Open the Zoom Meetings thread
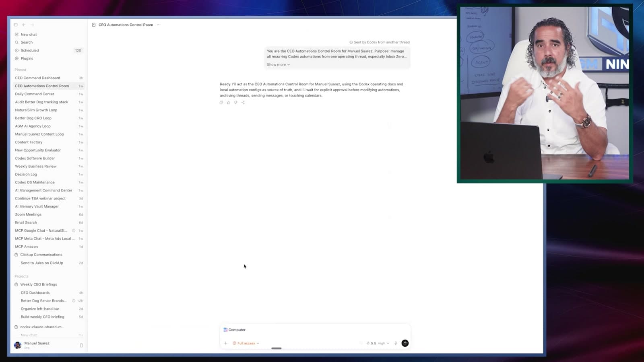The height and width of the screenshot is (362, 644). pyautogui.click(x=48, y=215)
